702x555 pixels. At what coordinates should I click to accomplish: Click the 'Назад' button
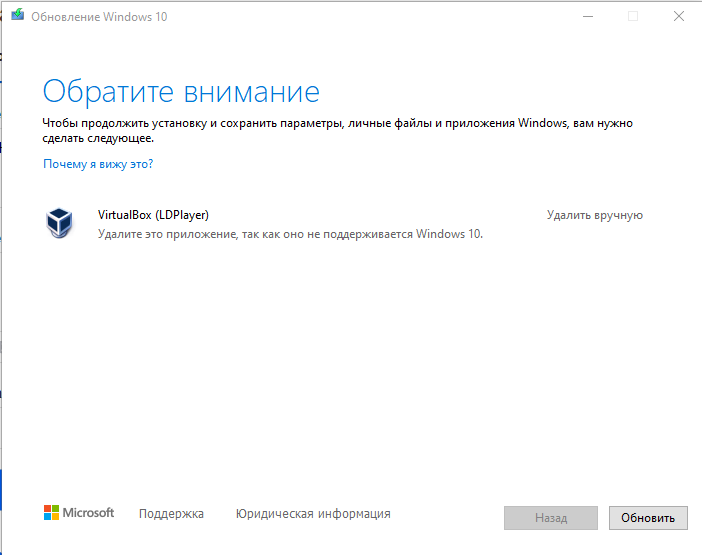(551, 518)
